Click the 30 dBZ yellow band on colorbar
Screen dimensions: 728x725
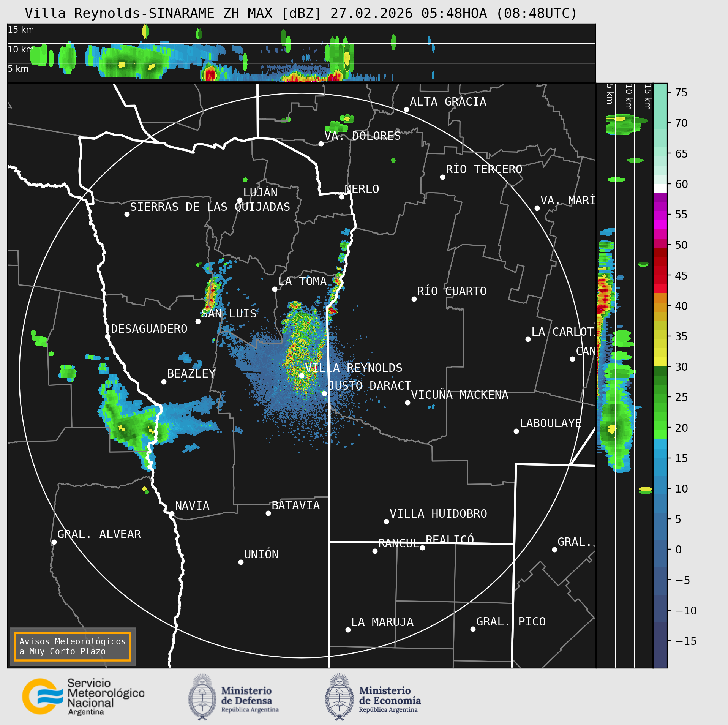[660, 362]
